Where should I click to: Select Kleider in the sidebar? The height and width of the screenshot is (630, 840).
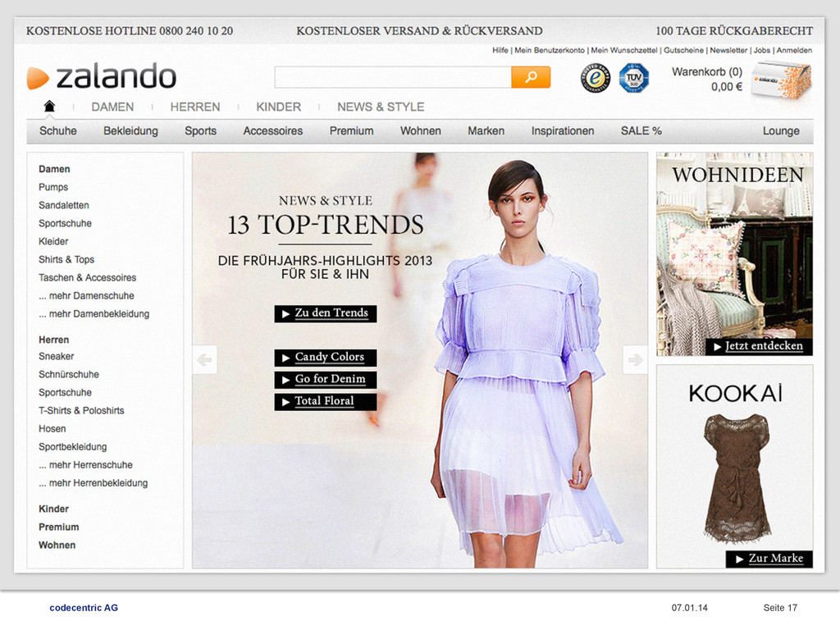pos(53,242)
